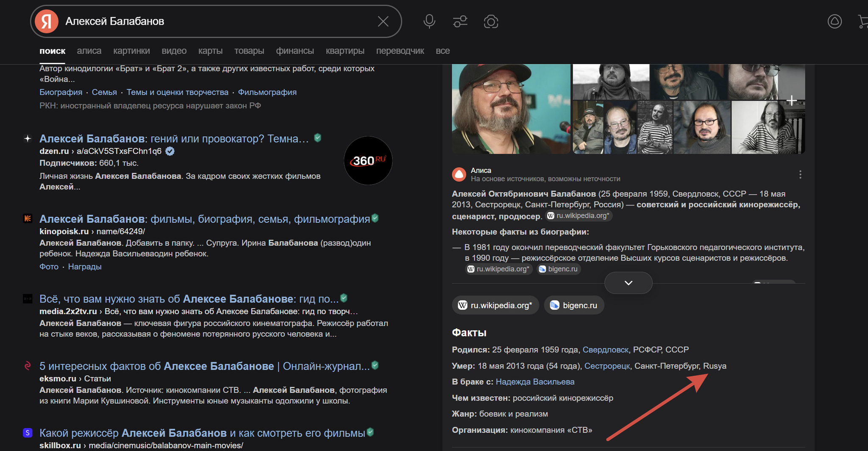Open image search camera icon

[491, 21]
